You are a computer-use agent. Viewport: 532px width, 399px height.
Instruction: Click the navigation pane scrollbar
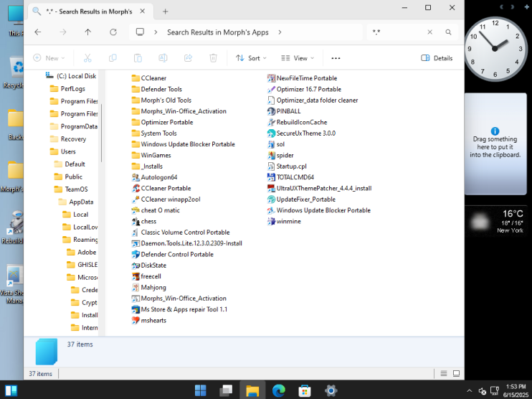tap(101, 133)
